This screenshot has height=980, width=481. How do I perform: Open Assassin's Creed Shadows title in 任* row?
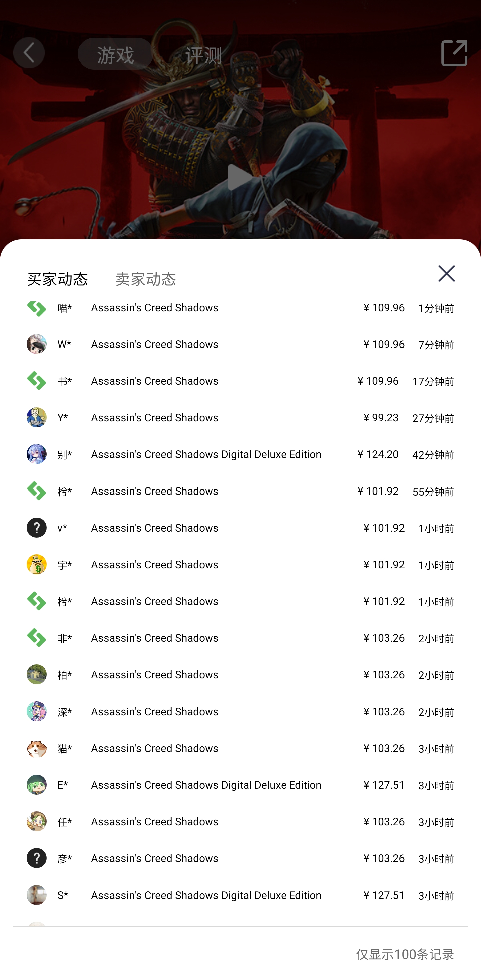tap(155, 821)
